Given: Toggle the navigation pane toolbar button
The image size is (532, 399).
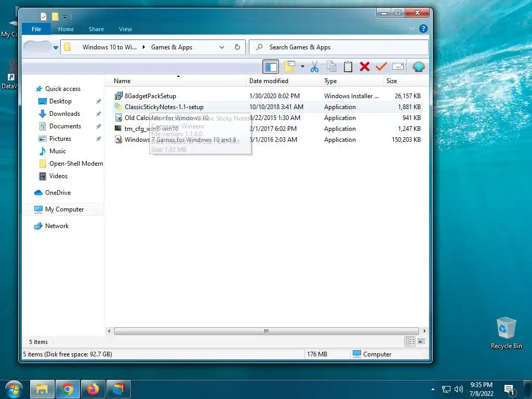Looking at the screenshot, I should pos(270,67).
